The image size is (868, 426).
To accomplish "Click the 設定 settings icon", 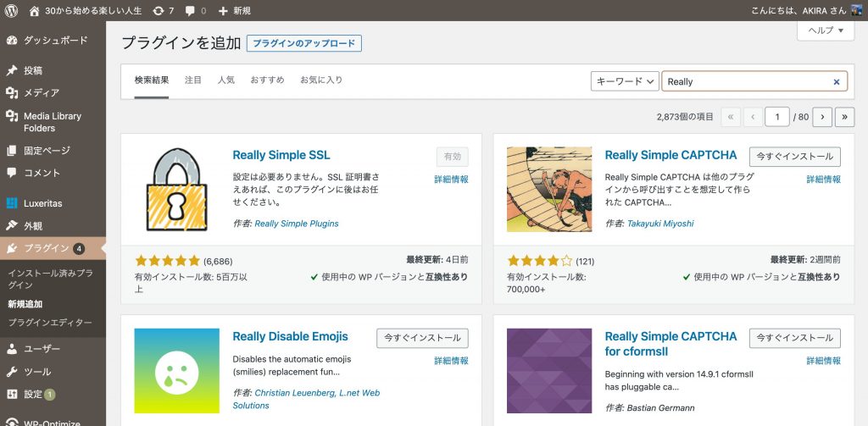I will pos(12,395).
